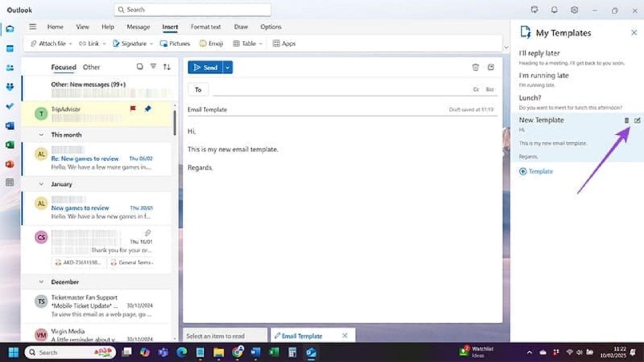Click the message list scrollbar
Viewport: 644px width, 362px height.
tap(175, 122)
